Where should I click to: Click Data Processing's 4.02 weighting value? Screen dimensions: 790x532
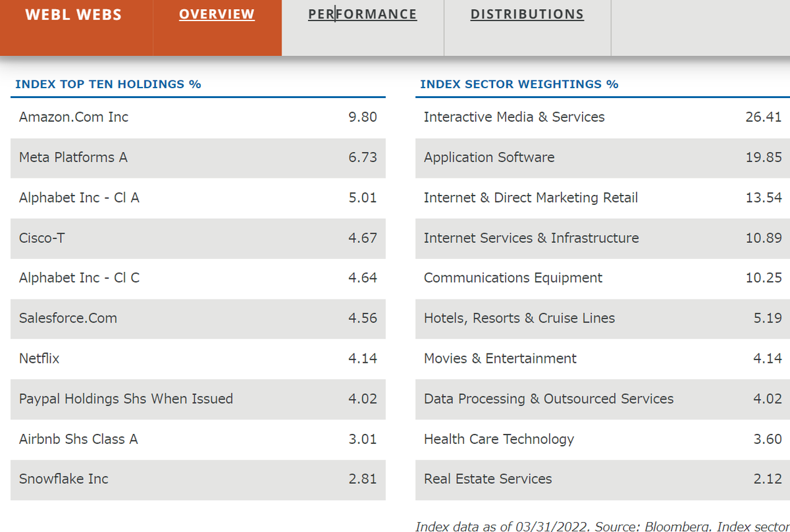pyautogui.click(x=768, y=398)
